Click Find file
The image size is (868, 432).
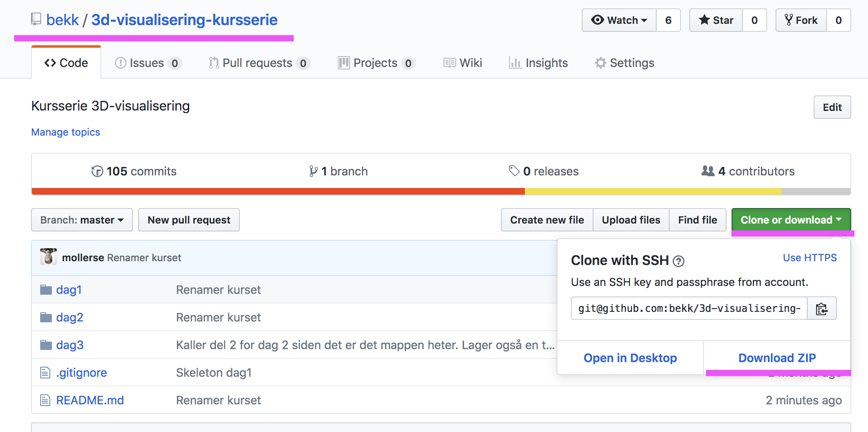pos(698,220)
